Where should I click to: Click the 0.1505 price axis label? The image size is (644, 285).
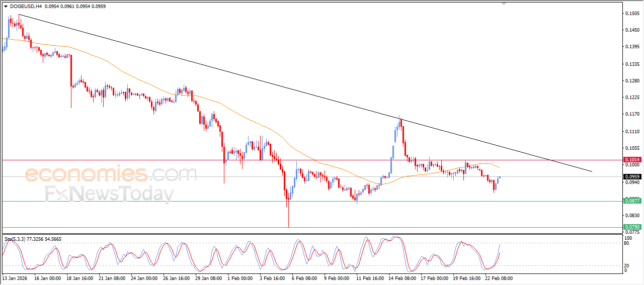pos(632,14)
